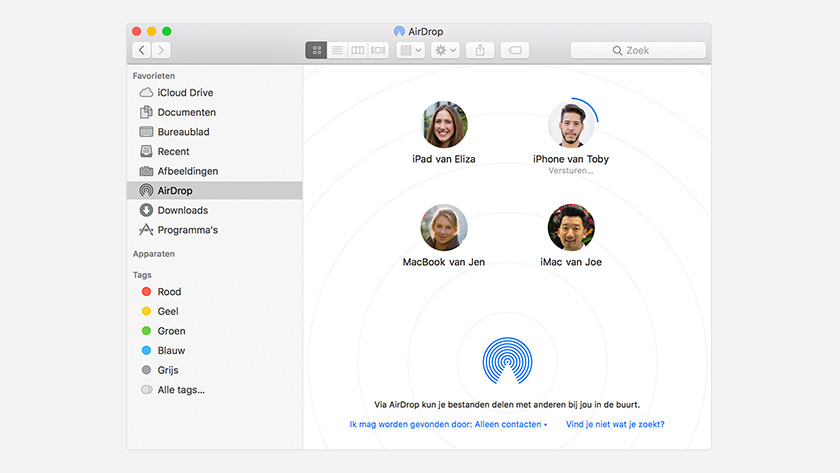Screen dimensions: 840x473
Task: Click the Edit Tags toolbar button
Action: pos(514,50)
